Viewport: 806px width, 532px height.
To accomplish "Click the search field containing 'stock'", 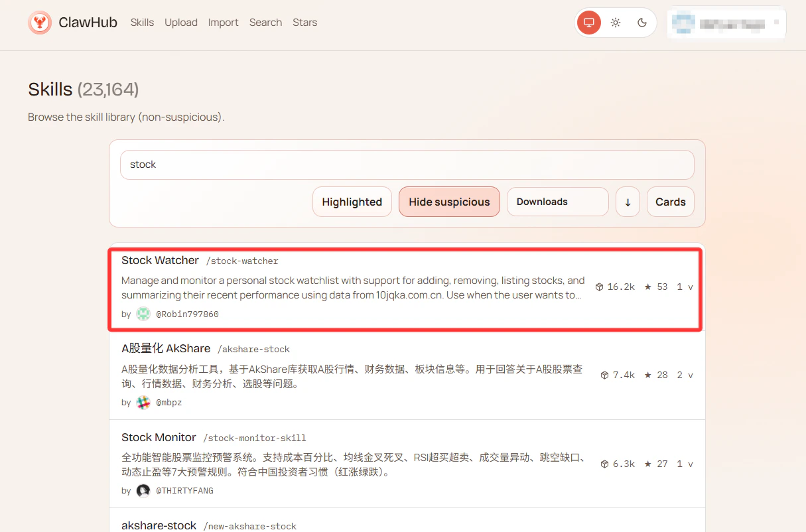I will coord(407,165).
